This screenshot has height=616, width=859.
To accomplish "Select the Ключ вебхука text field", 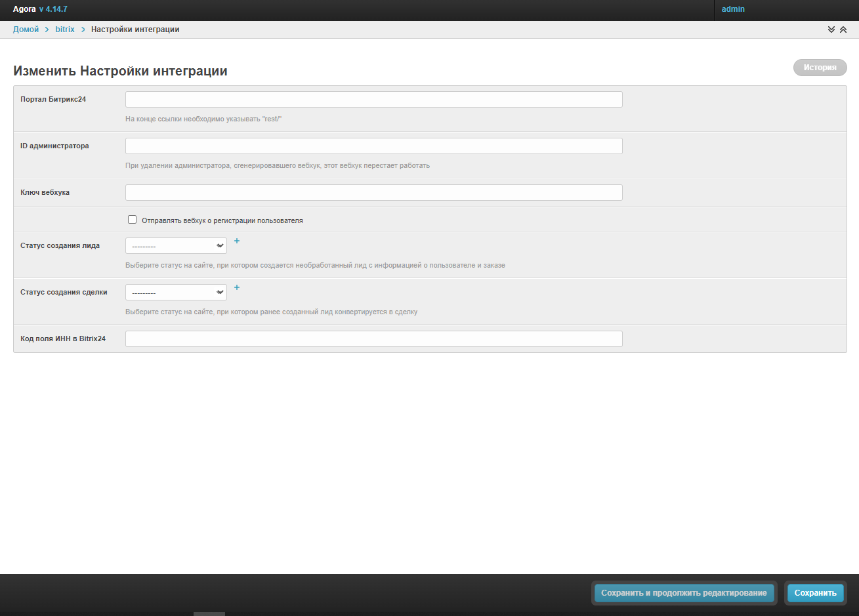I will [373, 193].
